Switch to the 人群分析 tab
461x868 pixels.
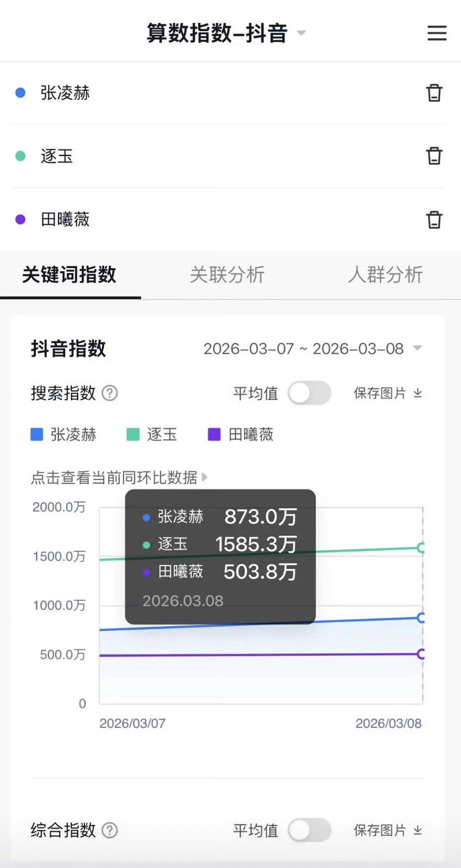point(385,275)
